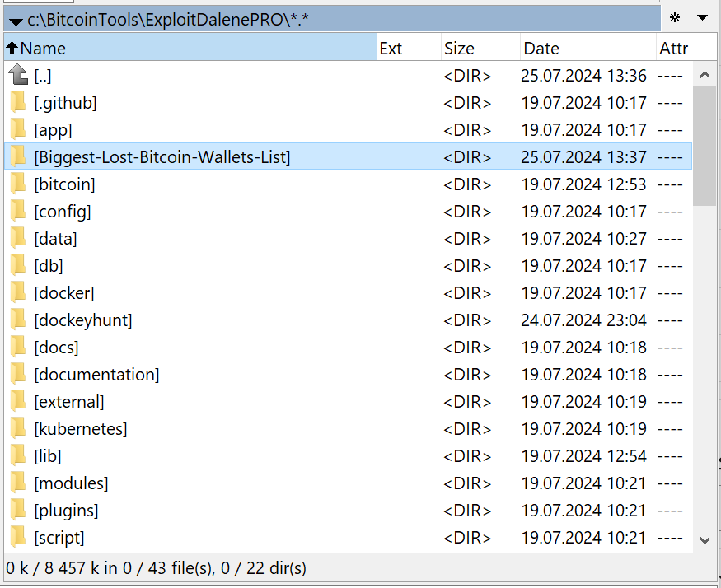Viewport: 721px width, 588px height.
Task: Click the docker folder icon
Action: click(x=18, y=292)
